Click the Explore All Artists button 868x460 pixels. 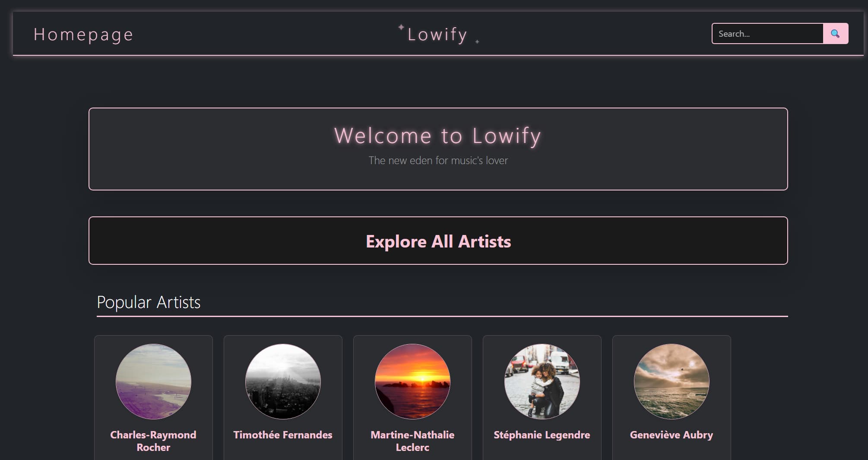[x=438, y=241]
